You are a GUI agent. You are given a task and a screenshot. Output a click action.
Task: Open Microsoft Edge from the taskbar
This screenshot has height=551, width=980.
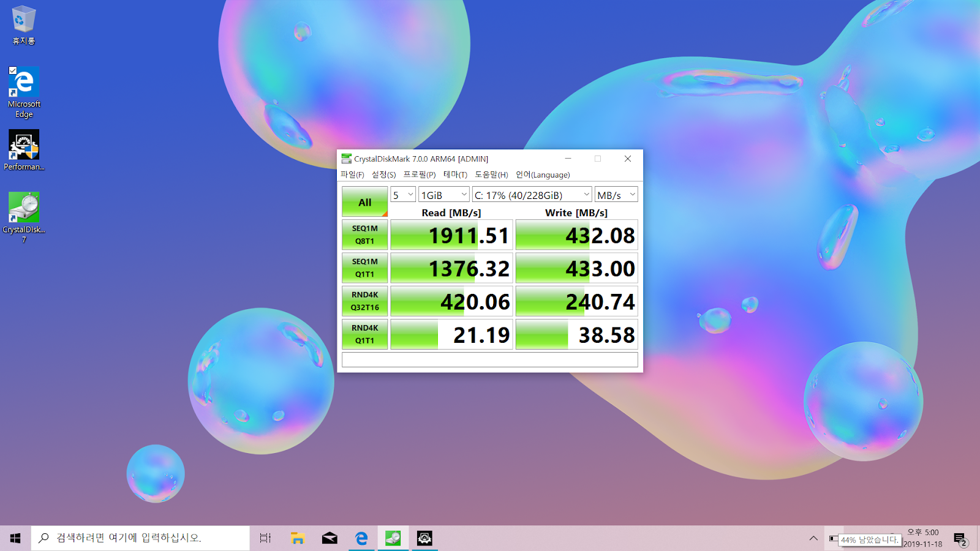[361, 538]
